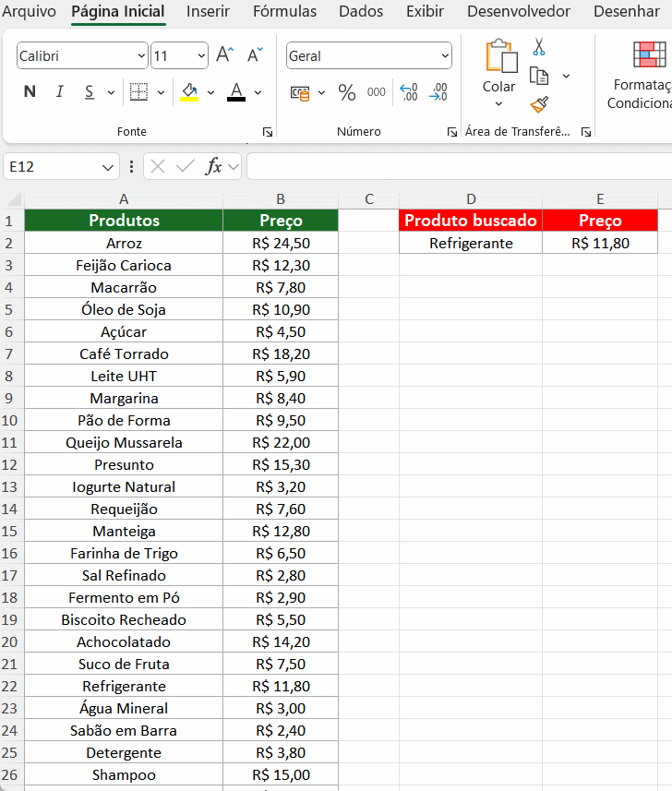The width and height of the screenshot is (672, 791).
Task: Select cell E2 showing R$ 11,80
Action: [600, 243]
